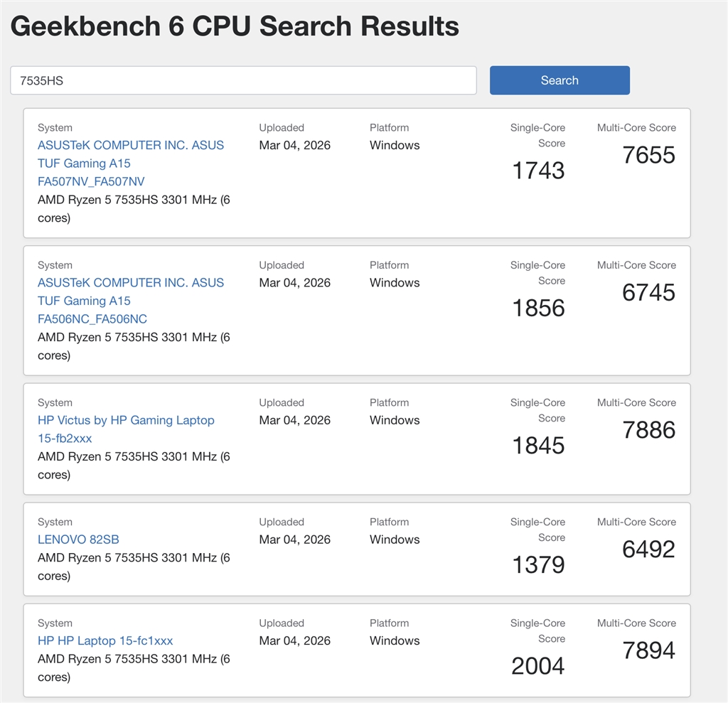Click the Geekbench 6 CPU Search Results heading
The height and width of the screenshot is (703, 728).
click(x=235, y=26)
